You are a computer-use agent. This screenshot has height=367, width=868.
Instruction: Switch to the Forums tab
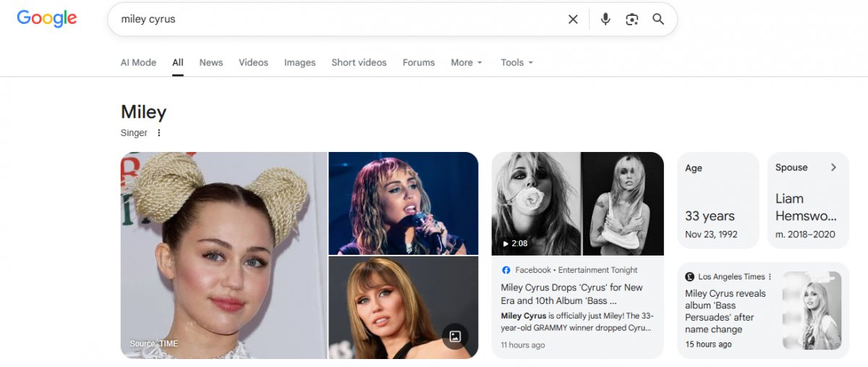click(419, 62)
